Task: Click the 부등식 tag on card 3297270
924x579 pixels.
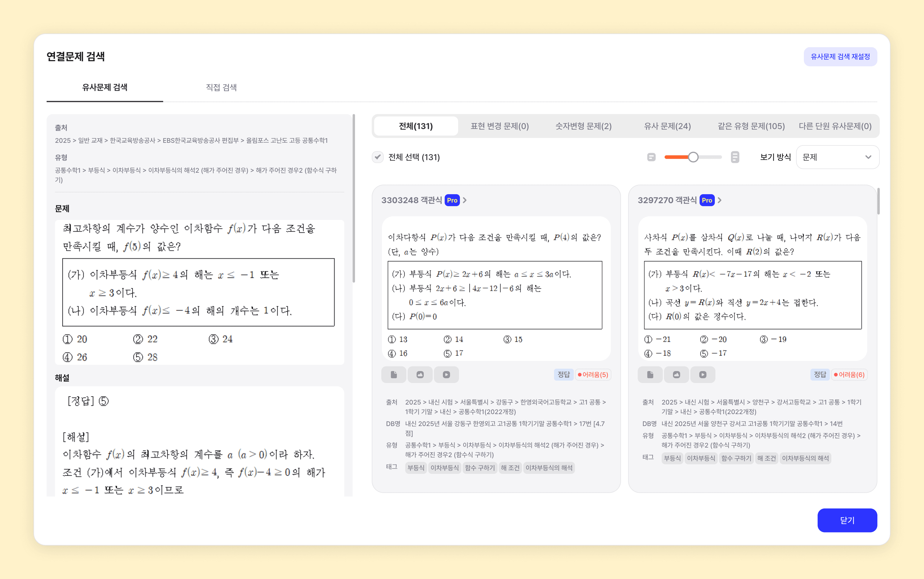Action: (x=672, y=458)
